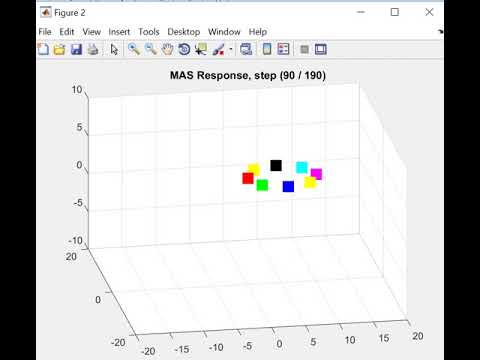The height and width of the screenshot is (360, 480).
Task: Click the Figure 2 window title text
Action: tap(70, 13)
